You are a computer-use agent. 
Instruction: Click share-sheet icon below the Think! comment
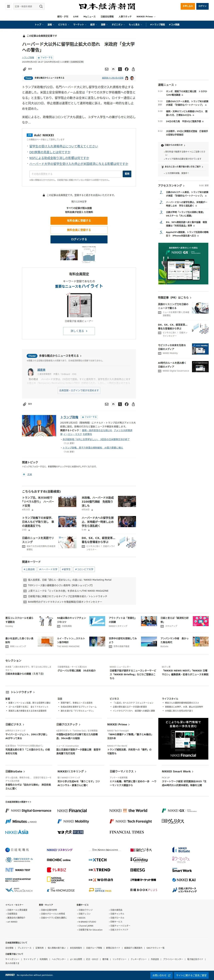133,404
